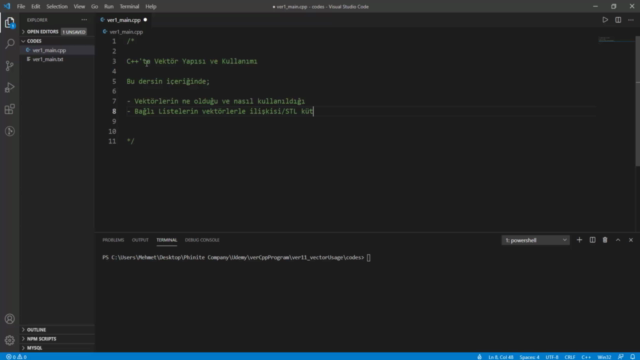Image resolution: width=640 pixels, height=360 pixels.
Task: Open the File menu
Action: [21, 7]
